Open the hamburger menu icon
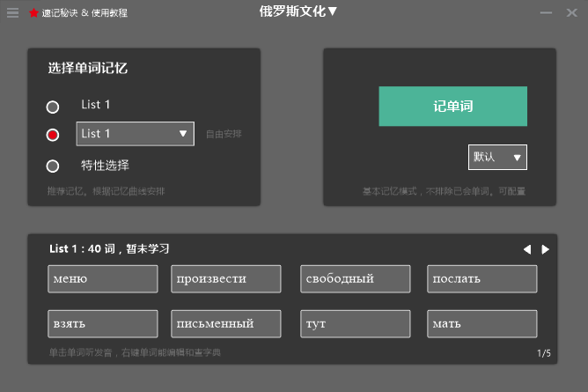The height and width of the screenshot is (392, 588). click(12, 13)
